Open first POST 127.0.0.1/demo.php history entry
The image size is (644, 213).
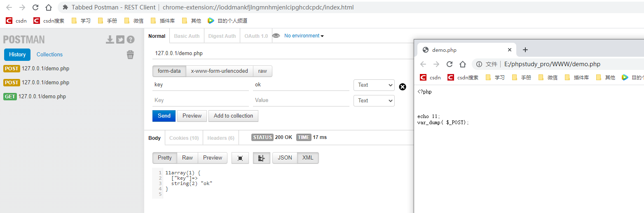37,69
